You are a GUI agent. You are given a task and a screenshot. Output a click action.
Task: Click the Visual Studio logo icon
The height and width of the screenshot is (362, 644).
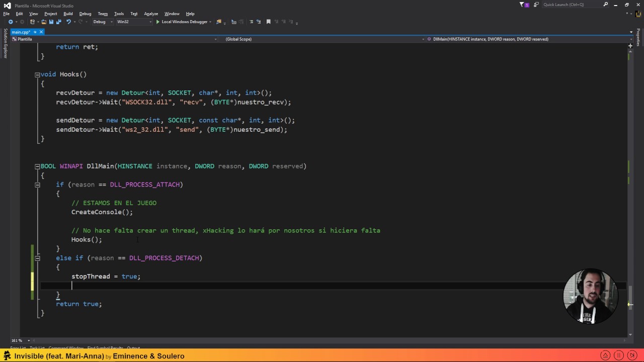[x=7, y=5]
